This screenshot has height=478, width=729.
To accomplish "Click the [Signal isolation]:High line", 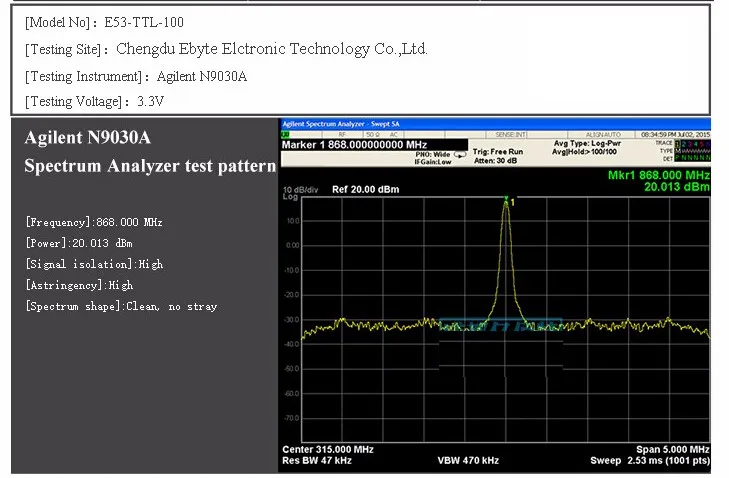I will (x=94, y=264).
